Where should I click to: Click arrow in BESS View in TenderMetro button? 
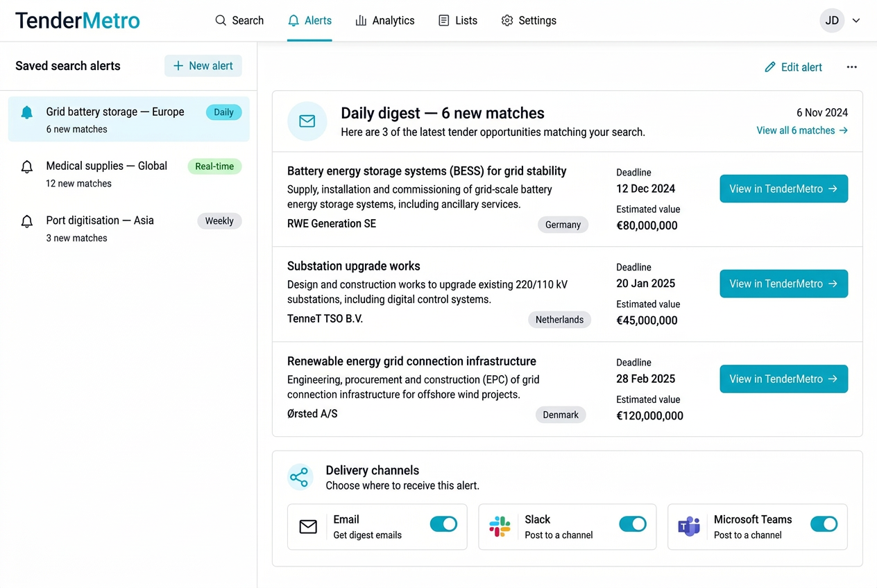point(833,189)
